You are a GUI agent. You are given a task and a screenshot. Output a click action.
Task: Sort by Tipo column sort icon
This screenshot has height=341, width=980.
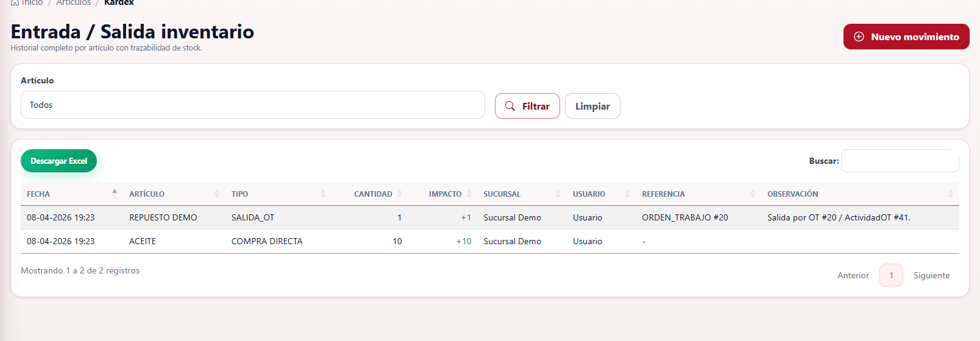click(323, 194)
